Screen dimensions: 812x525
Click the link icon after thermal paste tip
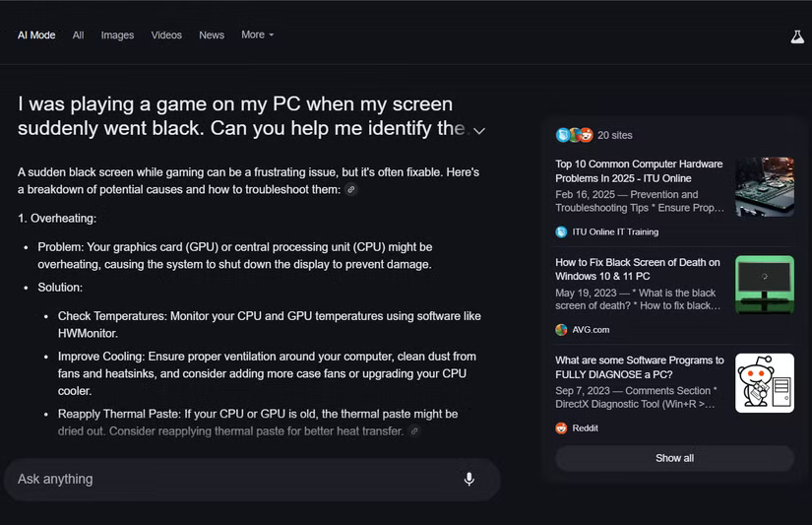[414, 431]
